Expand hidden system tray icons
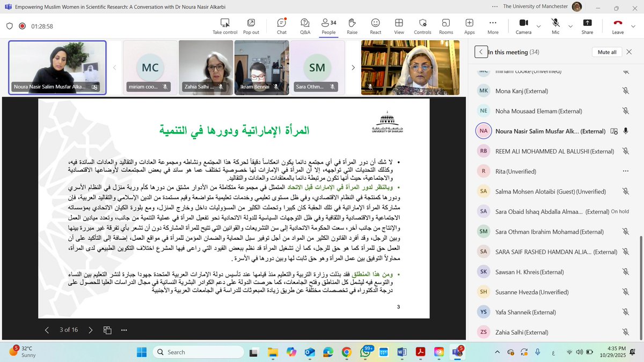This screenshot has height=362, width=644. 497,352
